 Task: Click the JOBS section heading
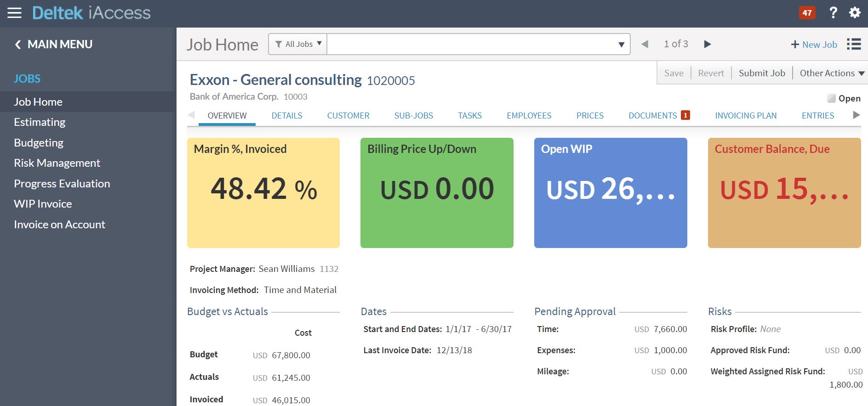click(27, 79)
